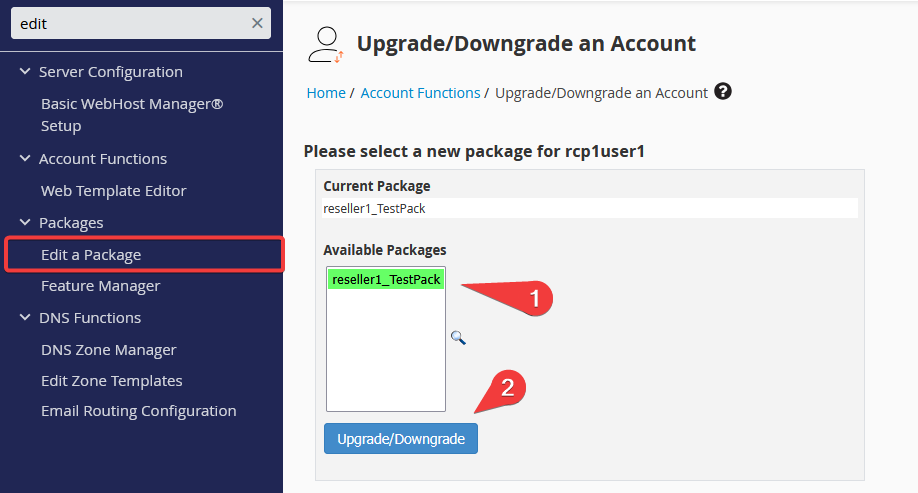Open Feature Manager
Viewport: 918px width, 493px height.
(100, 286)
